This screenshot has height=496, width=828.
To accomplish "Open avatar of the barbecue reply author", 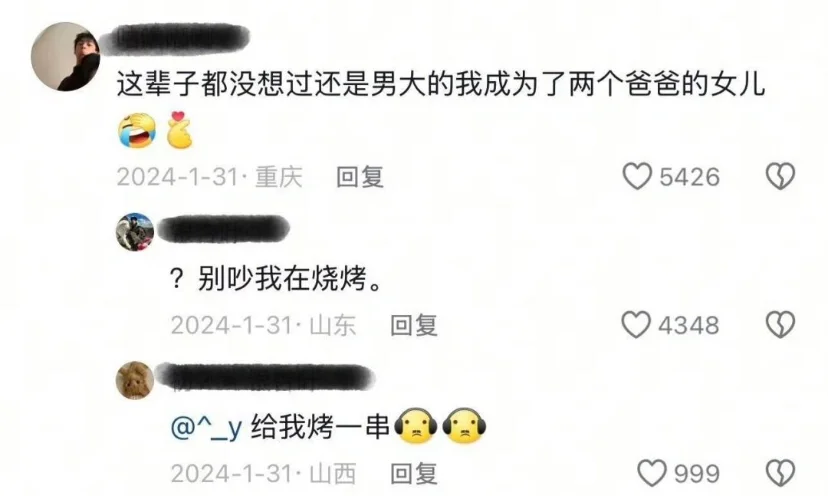I will [135, 232].
